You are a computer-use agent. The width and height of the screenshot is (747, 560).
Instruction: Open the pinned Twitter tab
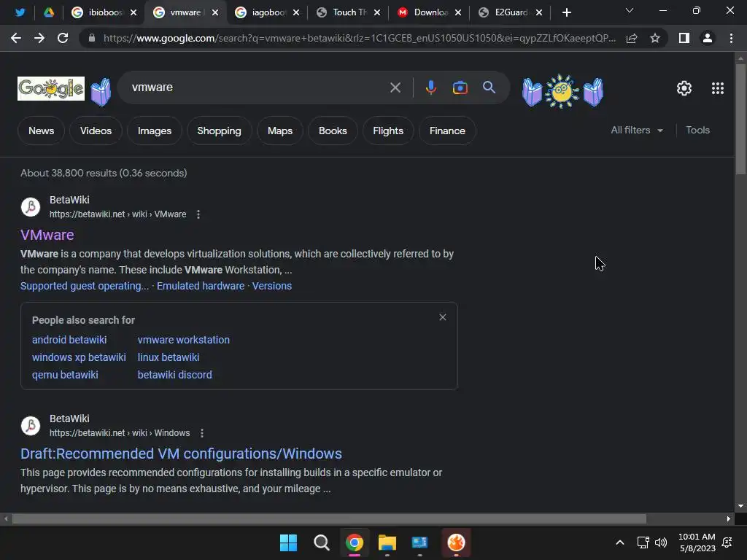[20, 12]
